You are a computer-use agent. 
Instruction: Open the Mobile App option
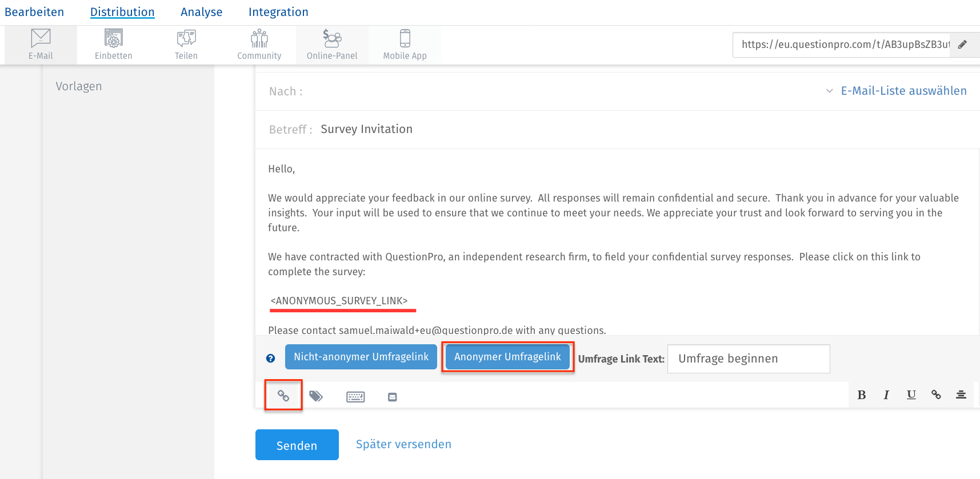(x=405, y=45)
